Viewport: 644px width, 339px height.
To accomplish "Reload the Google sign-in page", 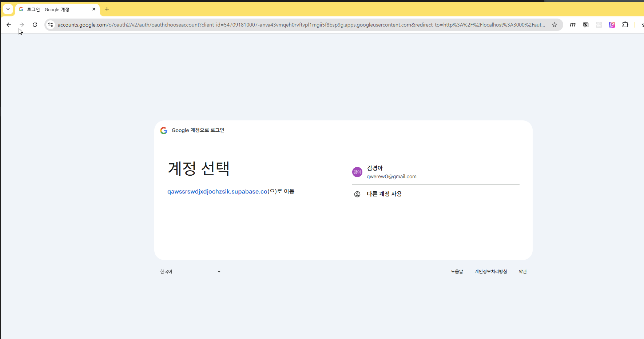I will click(35, 25).
